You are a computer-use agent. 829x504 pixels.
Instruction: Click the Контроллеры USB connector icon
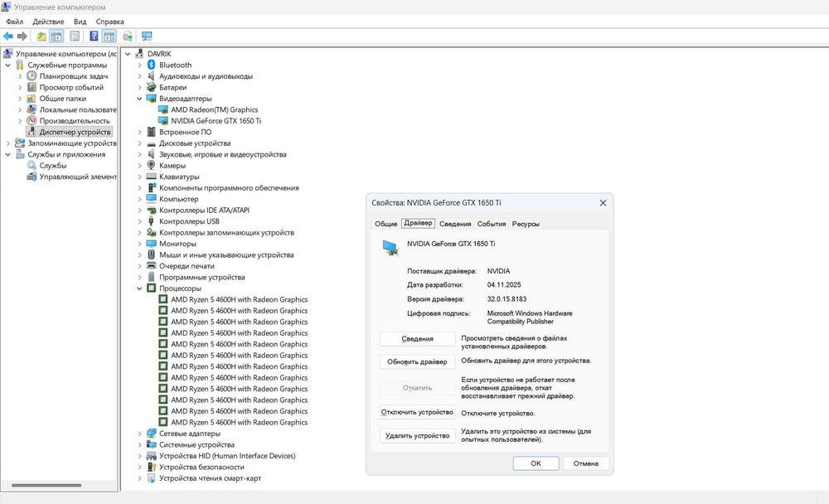[x=151, y=221]
